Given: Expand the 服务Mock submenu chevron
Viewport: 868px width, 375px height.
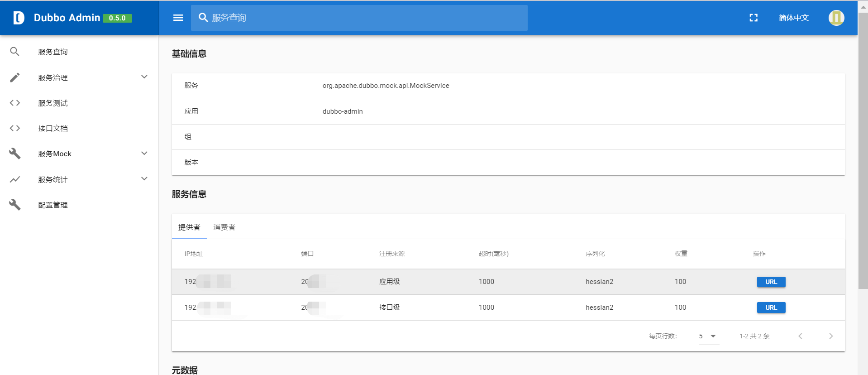Looking at the screenshot, I should [144, 154].
